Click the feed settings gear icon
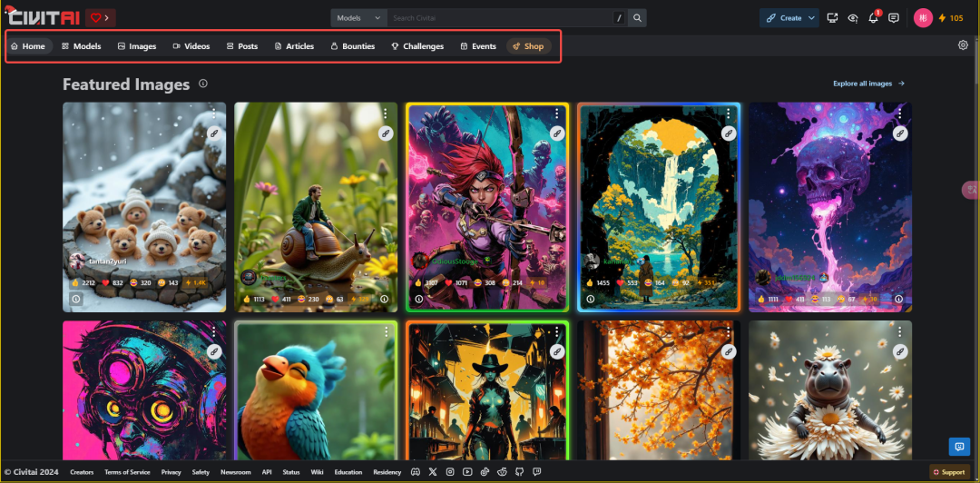 point(963,45)
